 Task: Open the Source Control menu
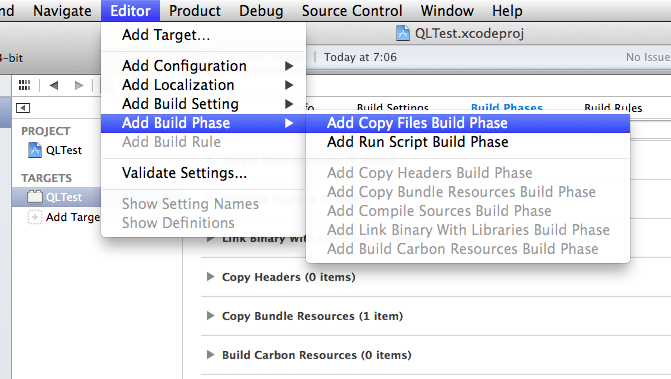352,11
